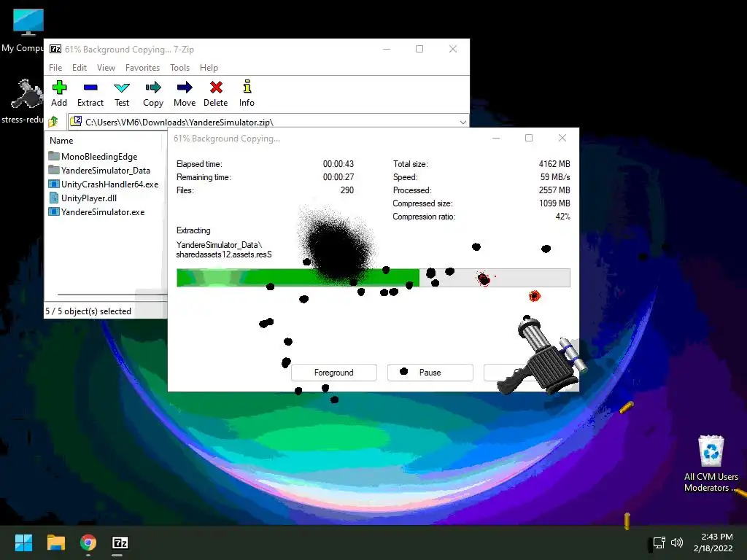Click the Test toolbar icon
The height and width of the screenshot is (560, 747).
click(x=122, y=87)
